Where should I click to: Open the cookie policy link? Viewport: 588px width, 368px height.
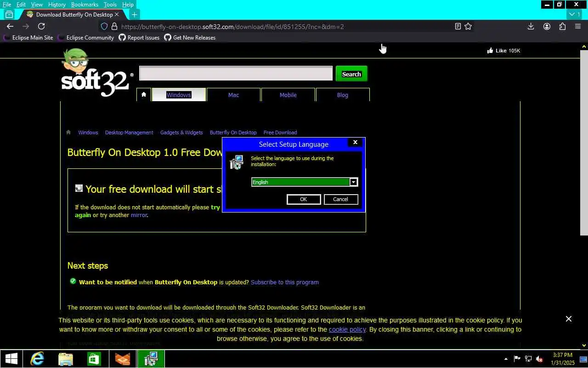tap(347, 329)
